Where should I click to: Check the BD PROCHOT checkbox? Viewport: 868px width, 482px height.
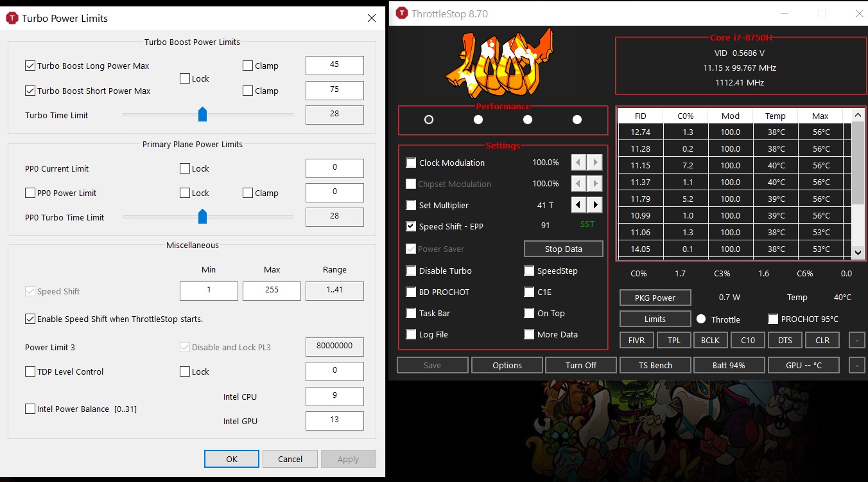pos(411,292)
